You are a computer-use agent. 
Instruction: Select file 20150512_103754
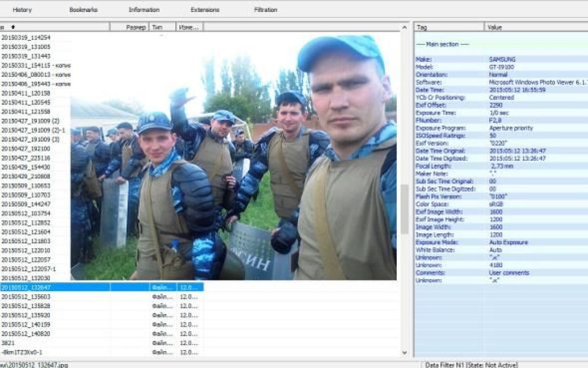pyautogui.click(x=26, y=214)
